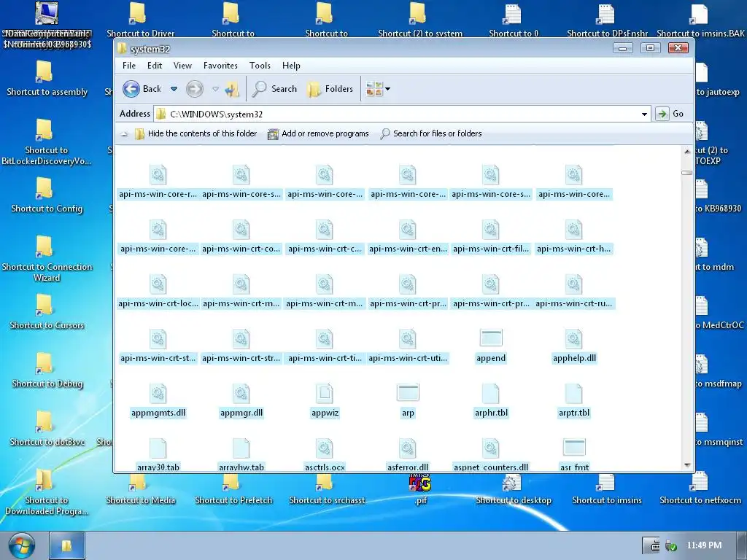Click the array30.tab file name
The height and width of the screenshot is (560, 747).
pos(158,467)
